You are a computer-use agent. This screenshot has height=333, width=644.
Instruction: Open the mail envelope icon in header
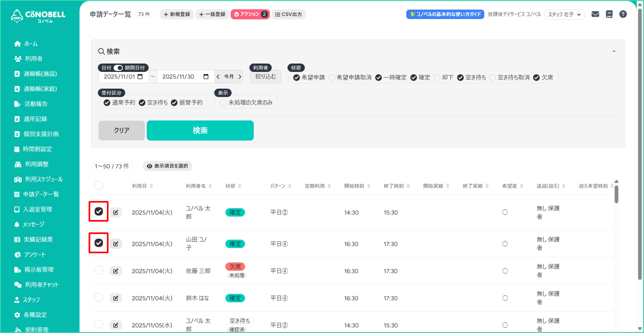click(595, 14)
